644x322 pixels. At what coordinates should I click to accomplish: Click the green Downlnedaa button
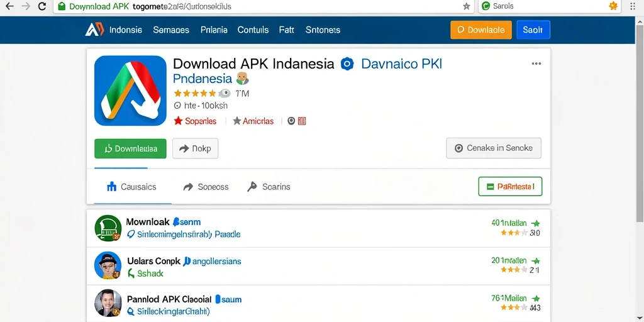pos(130,148)
